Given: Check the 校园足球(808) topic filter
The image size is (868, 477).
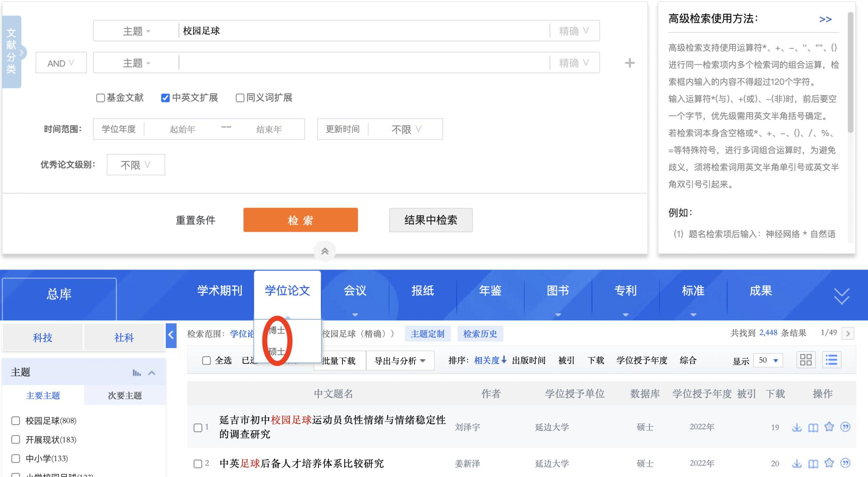Looking at the screenshot, I should (x=16, y=421).
